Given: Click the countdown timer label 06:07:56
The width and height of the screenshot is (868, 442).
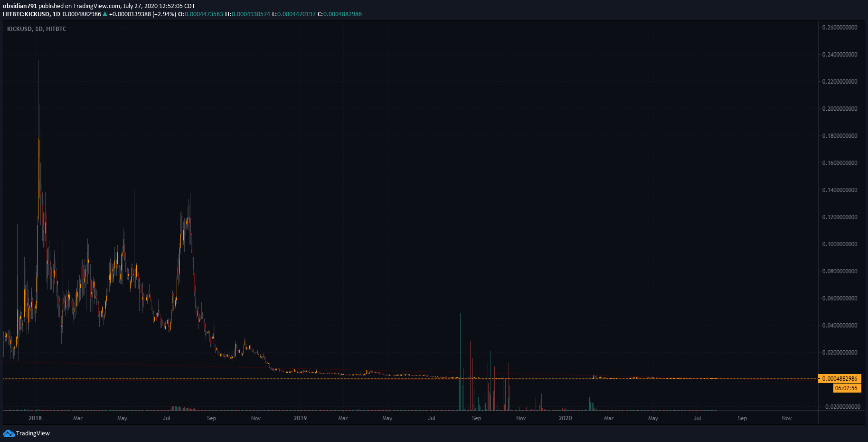Looking at the screenshot, I should 847,388.
